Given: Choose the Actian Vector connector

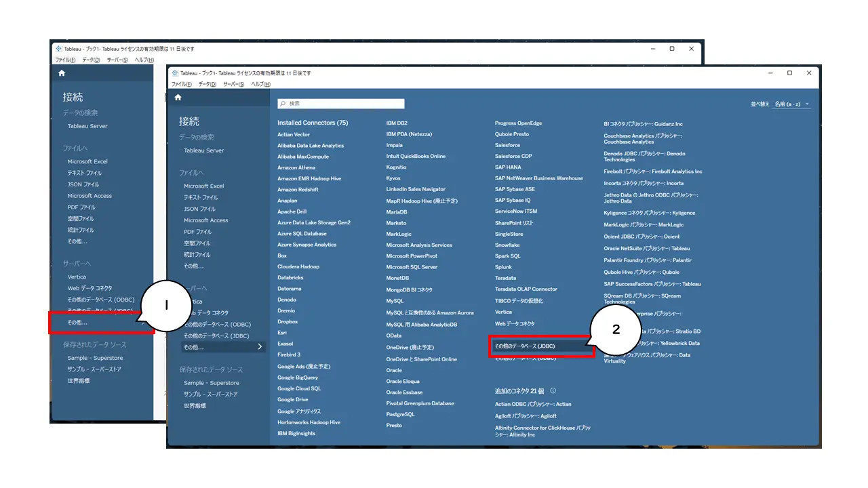Looking at the screenshot, I should tap(294, 135).
